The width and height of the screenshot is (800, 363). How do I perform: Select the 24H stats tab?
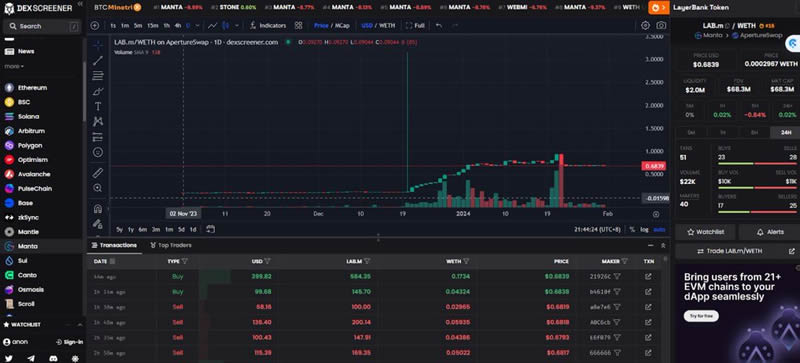point(786,132)
